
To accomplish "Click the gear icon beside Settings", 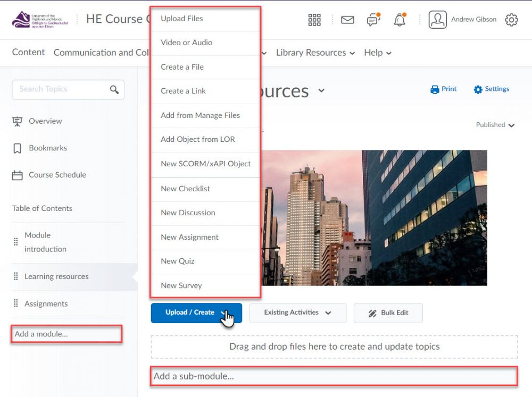I will coord(478,89).
